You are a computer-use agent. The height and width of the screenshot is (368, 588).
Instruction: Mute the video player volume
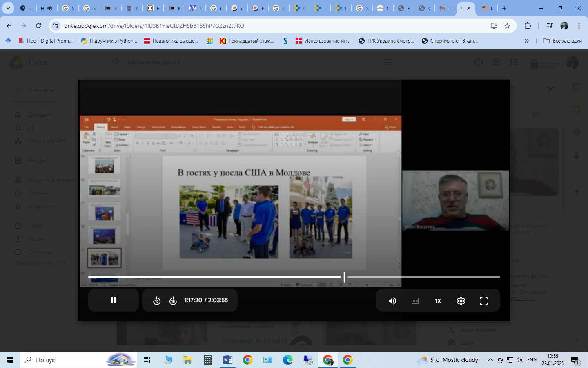(x=392, y=301)
